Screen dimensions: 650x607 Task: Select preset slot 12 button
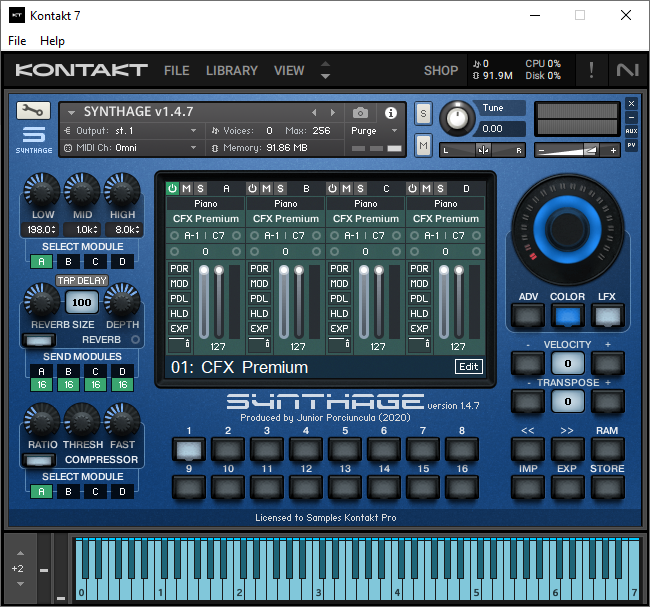coord(306,487)
